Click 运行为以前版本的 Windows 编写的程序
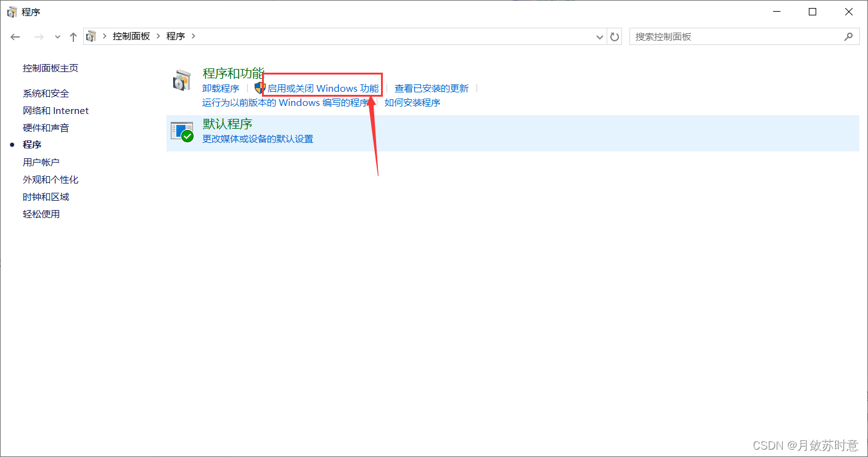Image resolution: width=868 pixels, height=457 pixels. click(x=285, y=103)
